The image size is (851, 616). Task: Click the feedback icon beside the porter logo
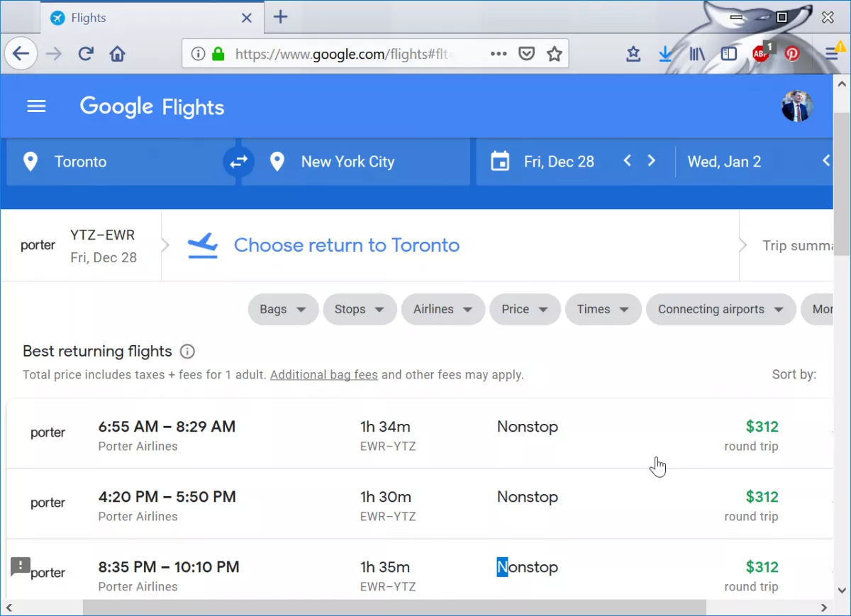(x=21, y=566)
